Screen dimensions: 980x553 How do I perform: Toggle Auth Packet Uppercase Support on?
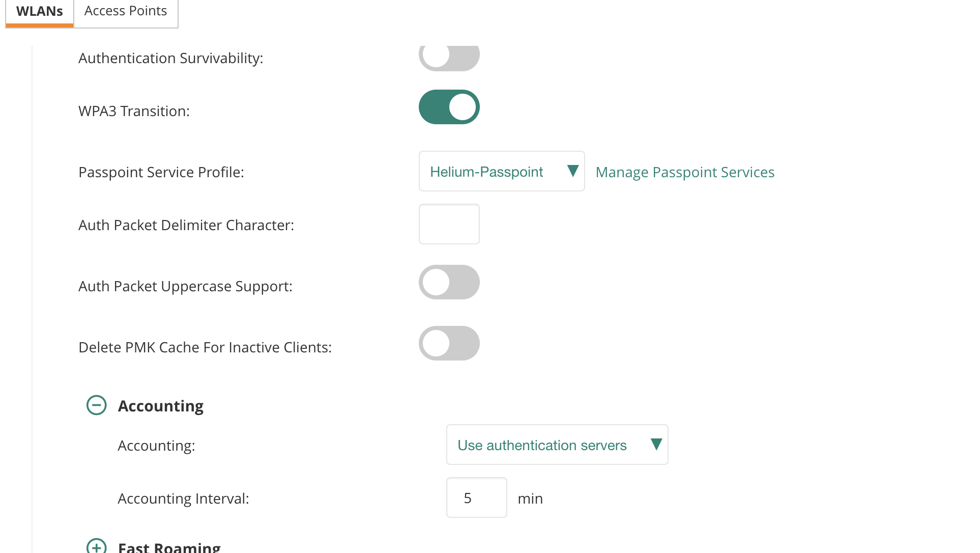[449, 282]
